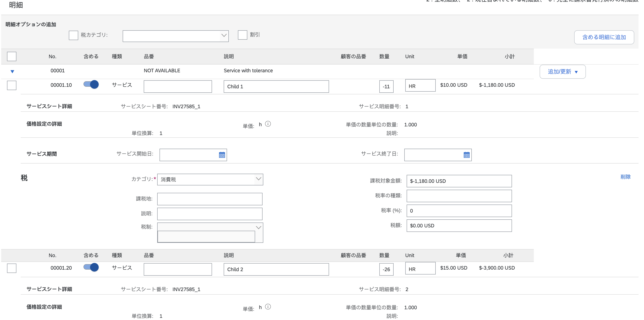Screen dimensions: 644x320
Task: Toggle 含める switch for line 00001.10
Action: (x=91, y=84)
